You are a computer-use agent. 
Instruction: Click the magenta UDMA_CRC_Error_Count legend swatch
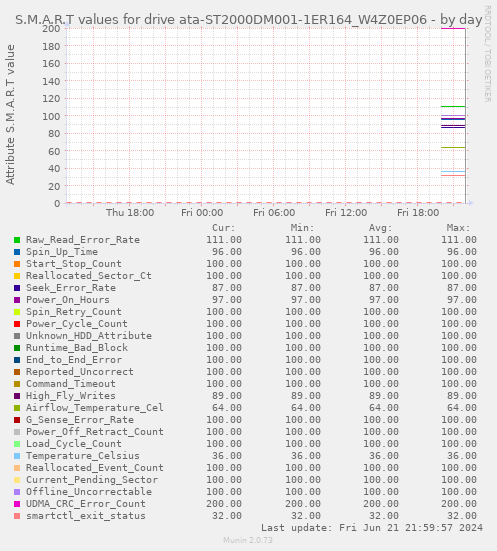point(17,504)
